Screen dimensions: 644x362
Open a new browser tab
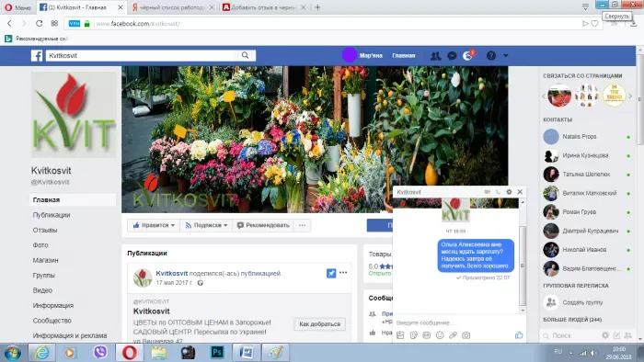pos(317,7)
